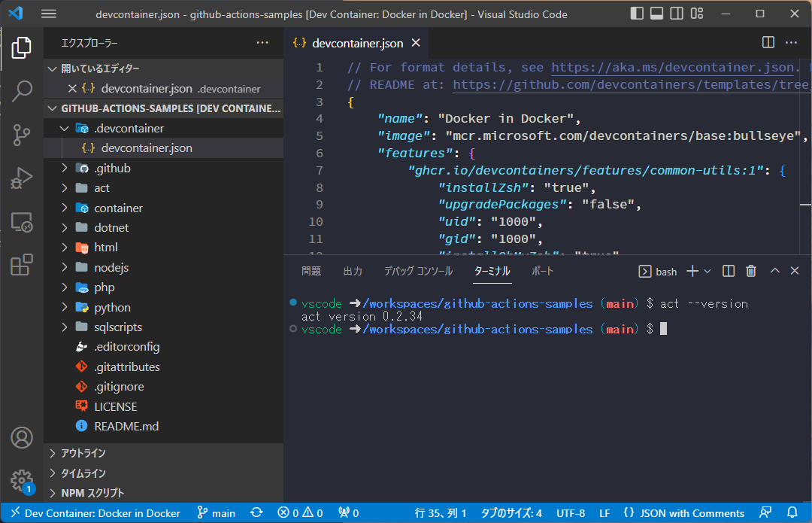Switch to the 問題 tab in the panel
The width and height of the screenshot is (812, 523).
[311, 270]
